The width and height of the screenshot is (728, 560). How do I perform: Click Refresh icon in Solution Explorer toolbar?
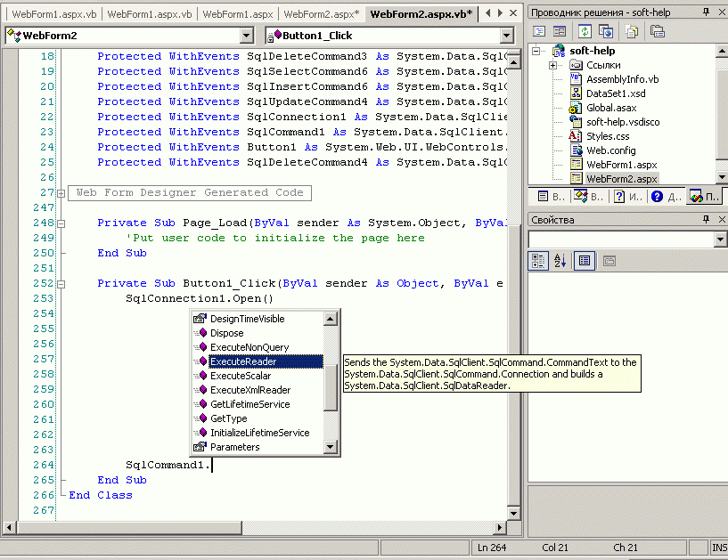585,31
